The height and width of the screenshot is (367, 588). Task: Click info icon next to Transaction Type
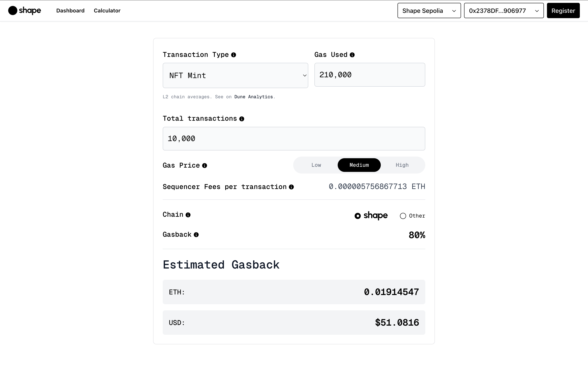234,55
